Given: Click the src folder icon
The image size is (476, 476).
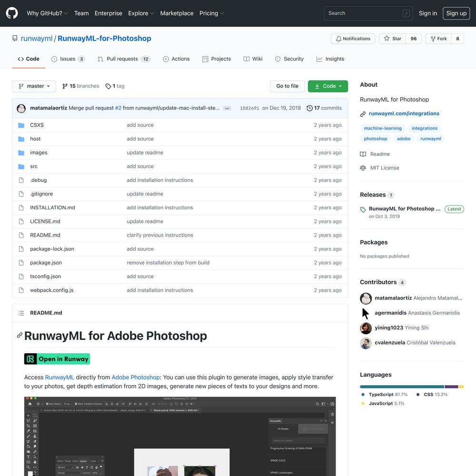Looking at the screenshot, I should click(21, 166).
